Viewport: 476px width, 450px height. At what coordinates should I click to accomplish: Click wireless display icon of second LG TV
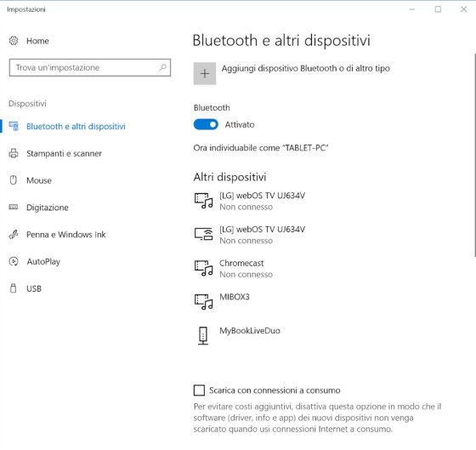[x=203, y=234]
